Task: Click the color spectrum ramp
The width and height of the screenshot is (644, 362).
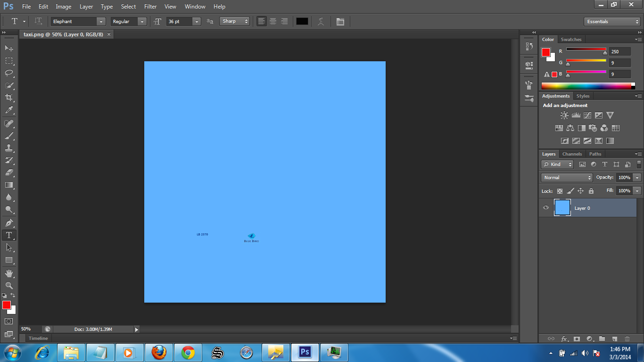Action: [586, 86]
